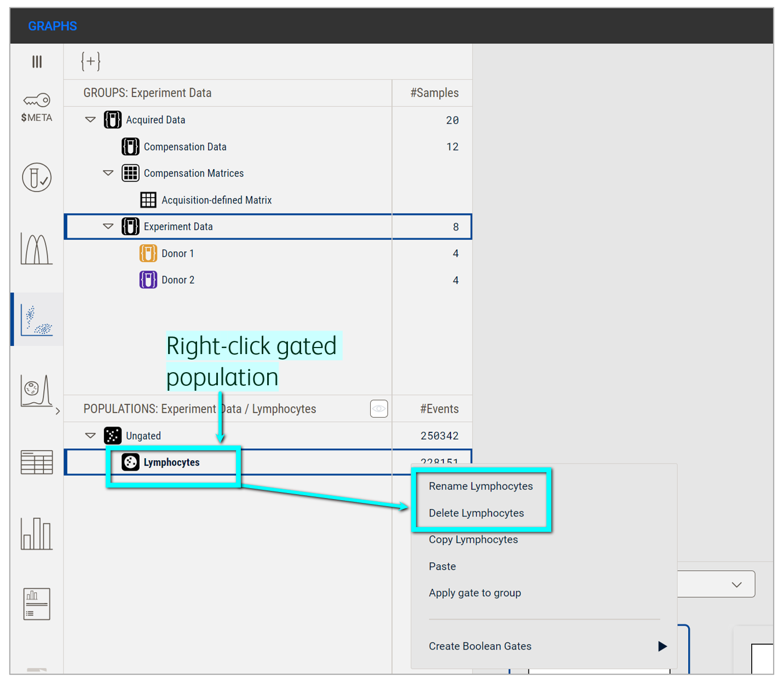
Task: Collapse the Acquired Data tree node
Action: pyautogui.click(x=90, y=119)
